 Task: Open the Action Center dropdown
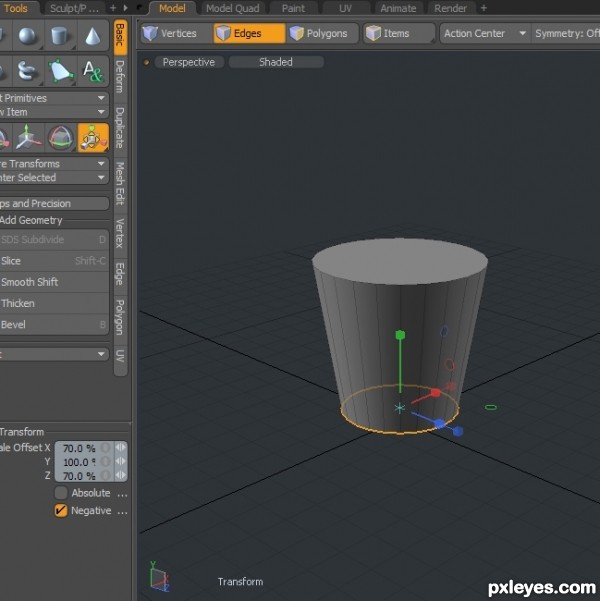coord(485,33)
